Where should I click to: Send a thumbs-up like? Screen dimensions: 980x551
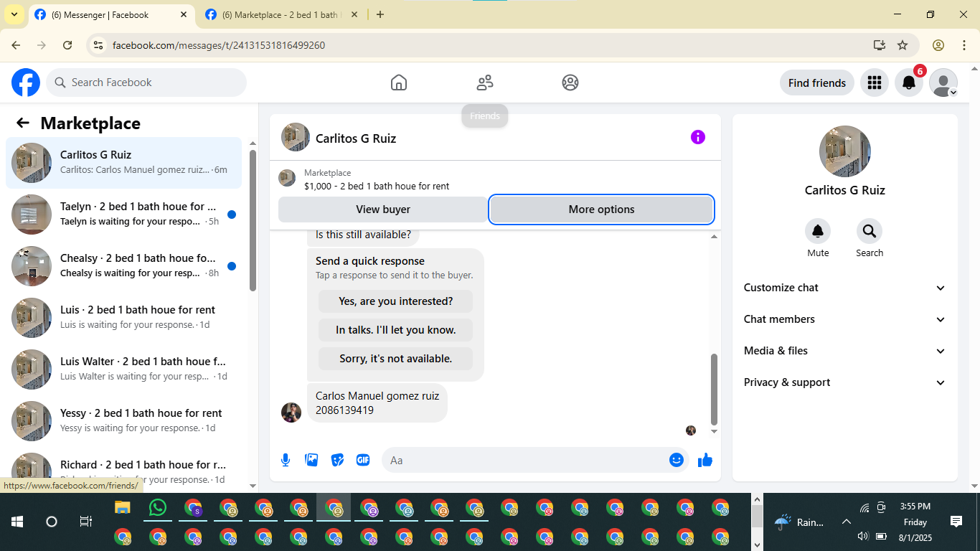pyautogui.click(x=705, y=460)
